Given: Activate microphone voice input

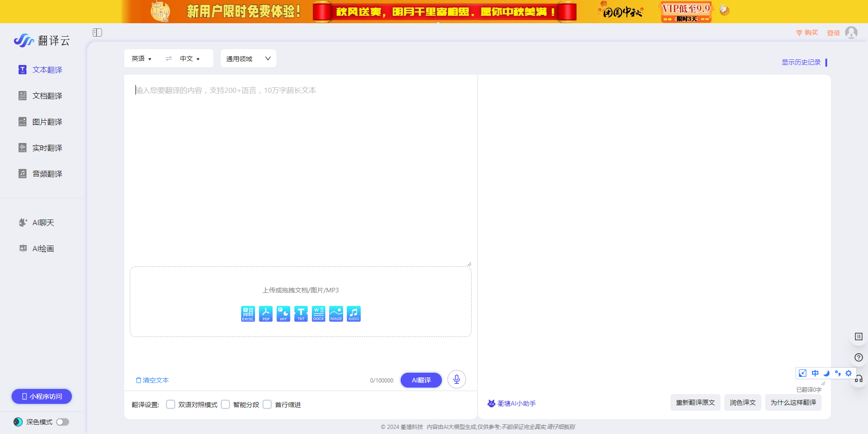Looking at the screenshot, I should [457, 379].
